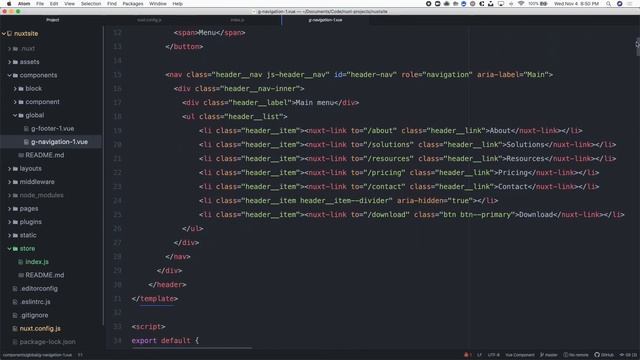Viewport: 640px width, 360px height.
Task: Expand the node_modules folder
Action: click(9, 196)
